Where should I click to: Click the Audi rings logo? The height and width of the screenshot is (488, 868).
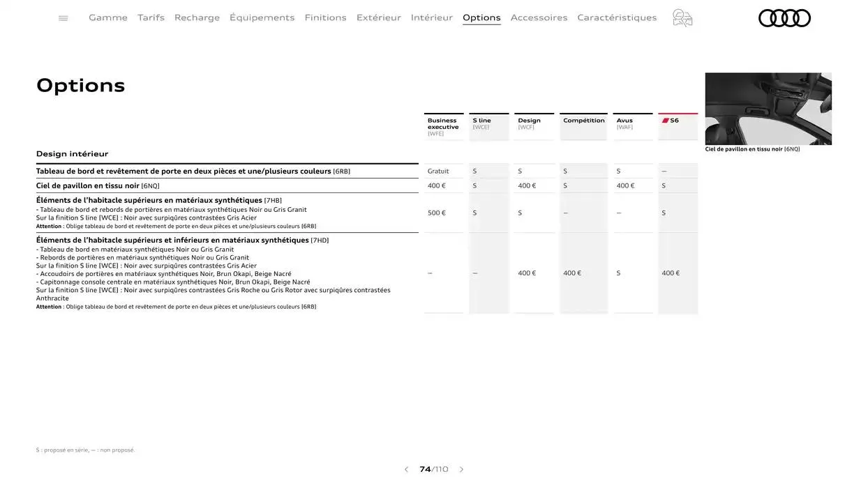[x=785, y=16]
